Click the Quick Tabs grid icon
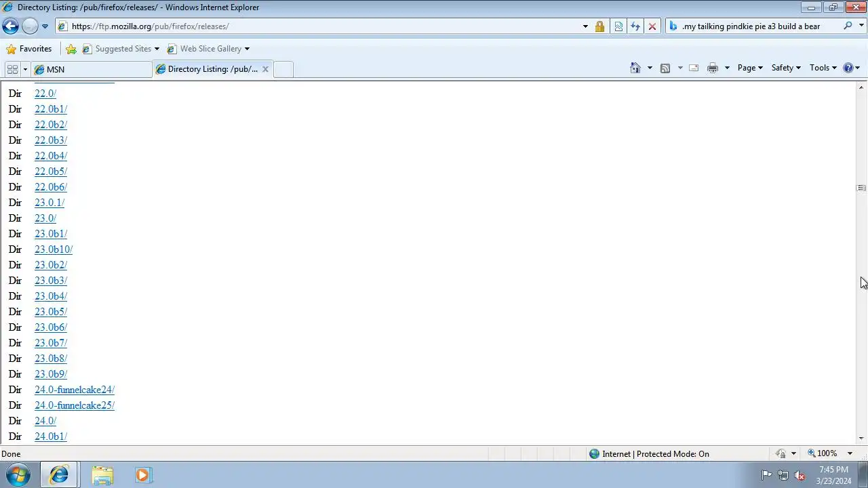 [x=12, y=69]
